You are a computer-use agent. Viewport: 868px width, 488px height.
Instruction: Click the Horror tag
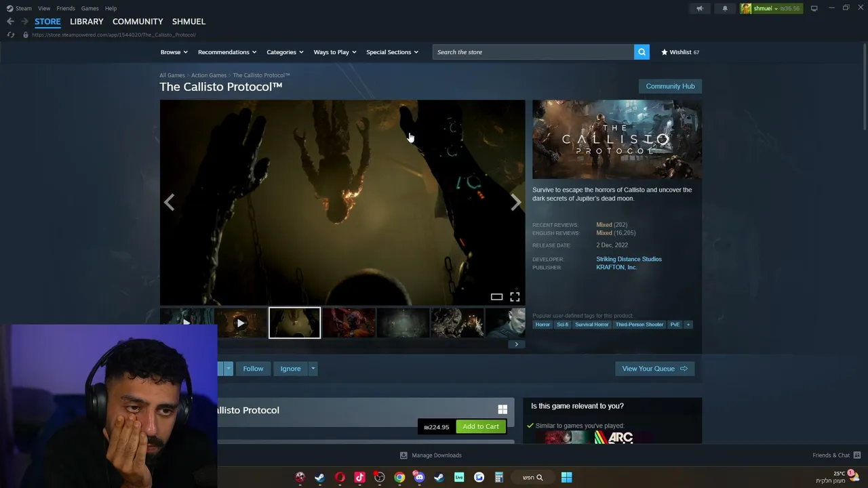(542, 325)
